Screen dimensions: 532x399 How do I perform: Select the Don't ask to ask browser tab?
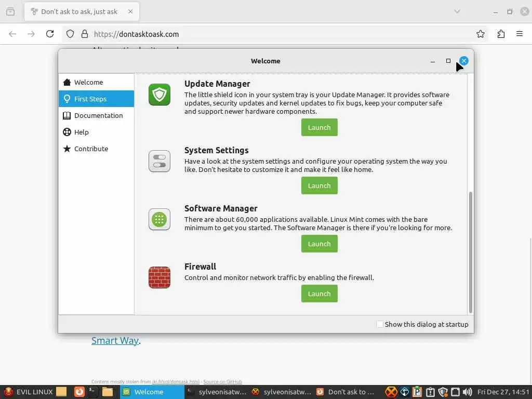point(82,11)
